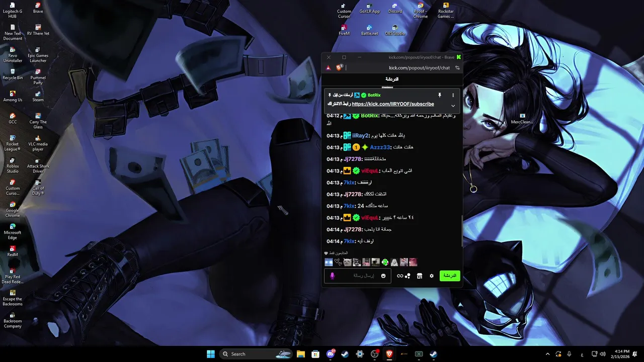Click the infinity loop icon below chat
Image resolution: width=644 pixels, height=362 pixels.
(400, 276)
